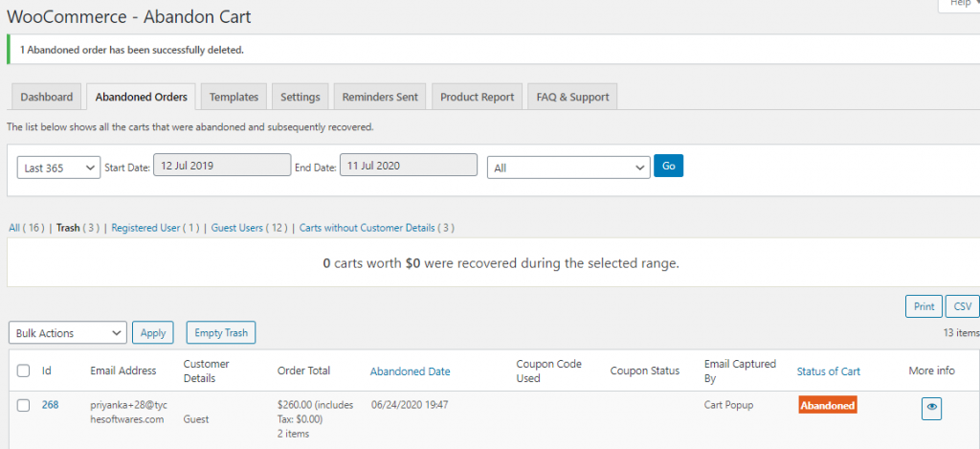Viewport: 980px width, 449px height.
Task: Open the Reminders Sent tab
Action: click(x=380, y=97)
